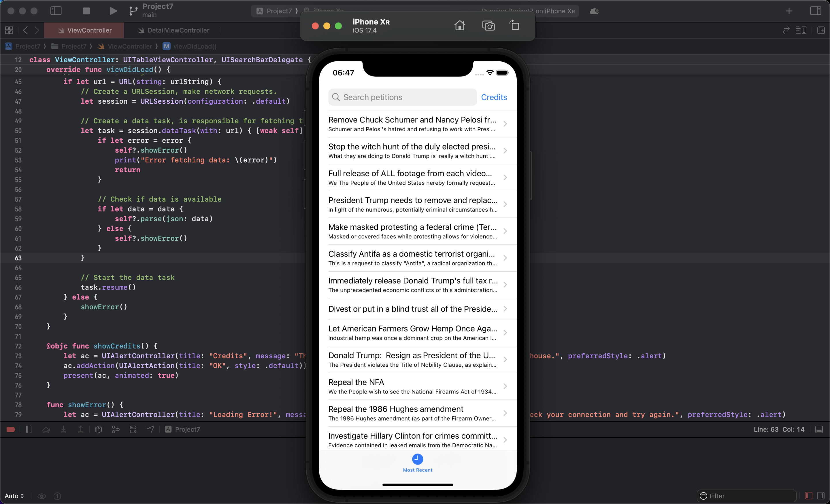
Task: Deactivate breakpoints with the debug bar toggle
Action: click(x=11, y=429)
